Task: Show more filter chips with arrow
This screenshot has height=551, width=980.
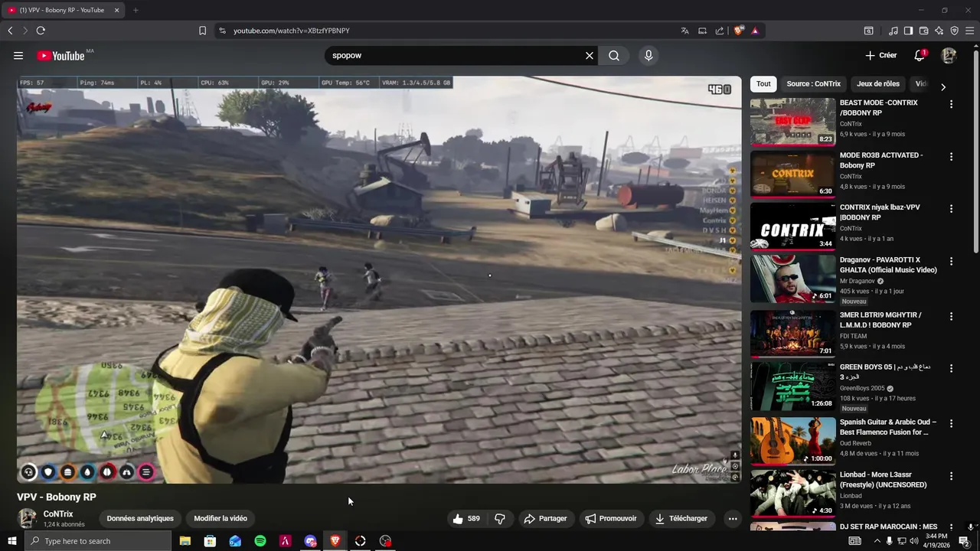Action: tap(942, 86)
